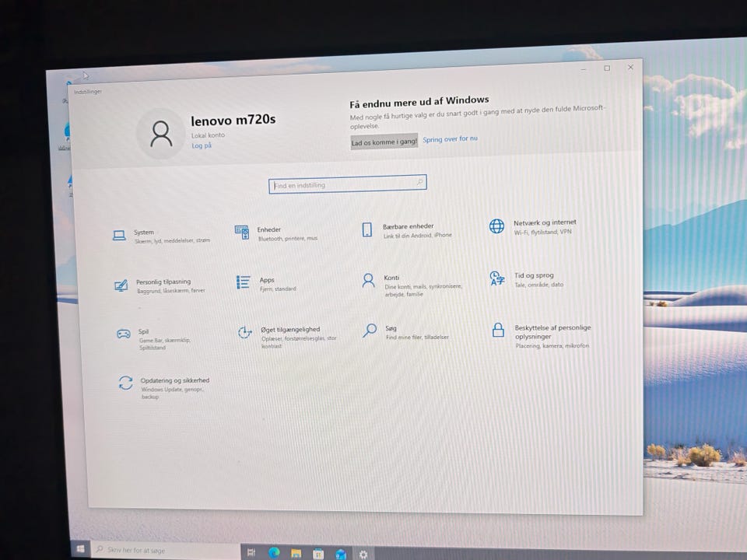
Task: Open Bærbare enheder phone settings
Action: tap(406, 230)
